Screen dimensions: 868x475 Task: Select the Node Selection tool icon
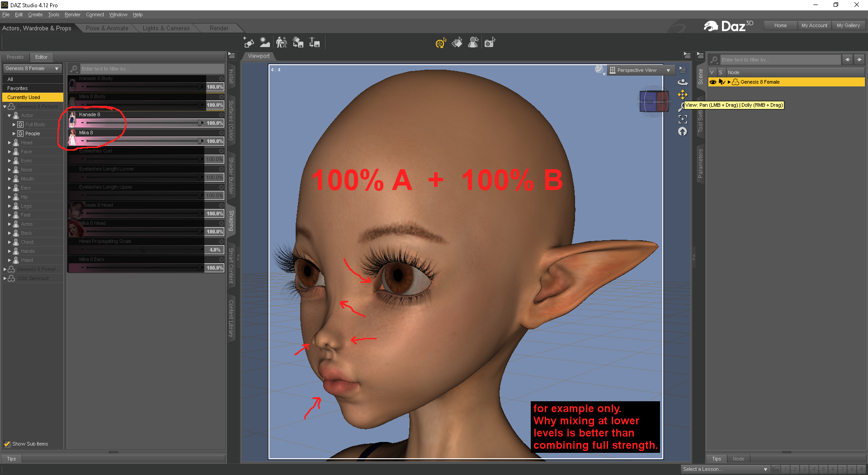pyautogui.click(x=473, y=43)
